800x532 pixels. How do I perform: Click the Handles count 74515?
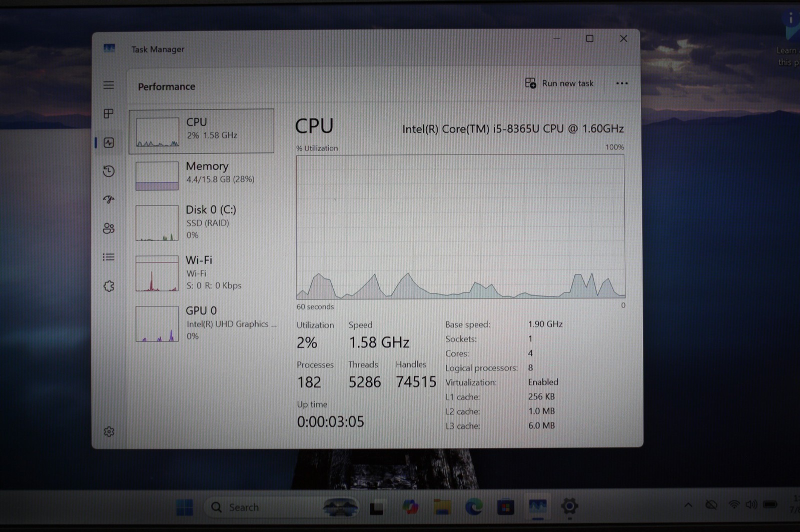[x=416, y=382]
